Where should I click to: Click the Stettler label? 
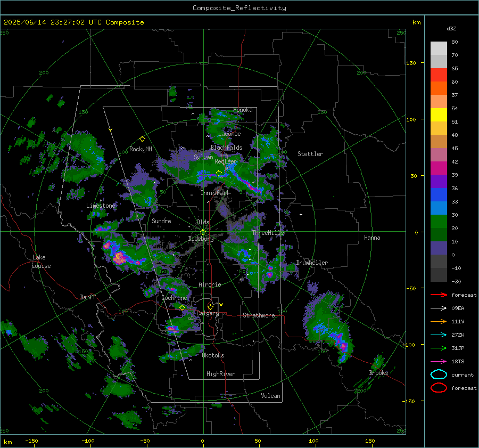[x=310, y=154]
